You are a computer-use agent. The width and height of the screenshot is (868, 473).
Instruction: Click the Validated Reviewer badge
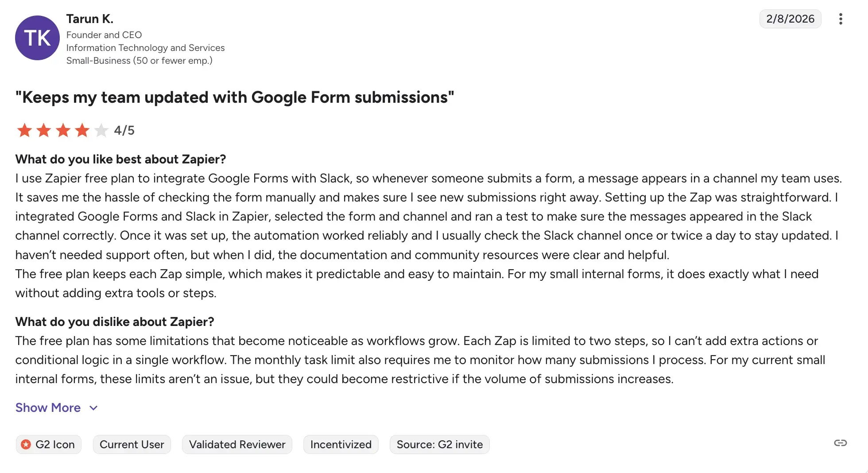(x=237, y=444)
